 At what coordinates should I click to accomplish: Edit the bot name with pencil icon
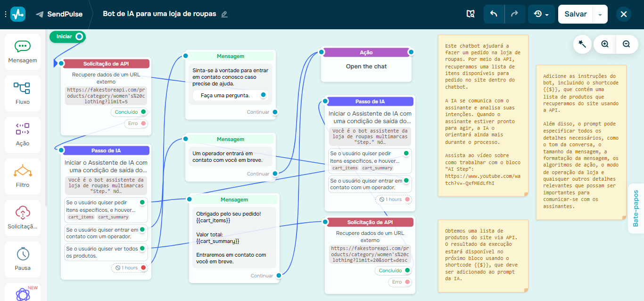click(224, 14)
